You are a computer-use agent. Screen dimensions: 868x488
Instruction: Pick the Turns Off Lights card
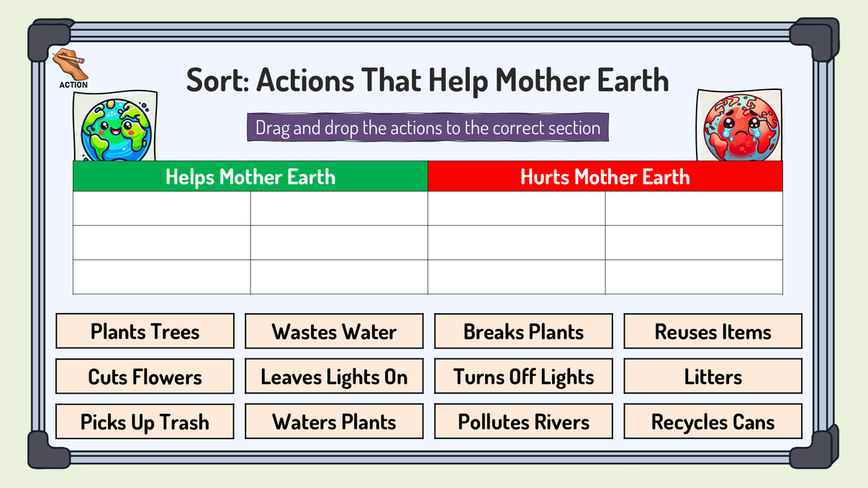[523, 376]
